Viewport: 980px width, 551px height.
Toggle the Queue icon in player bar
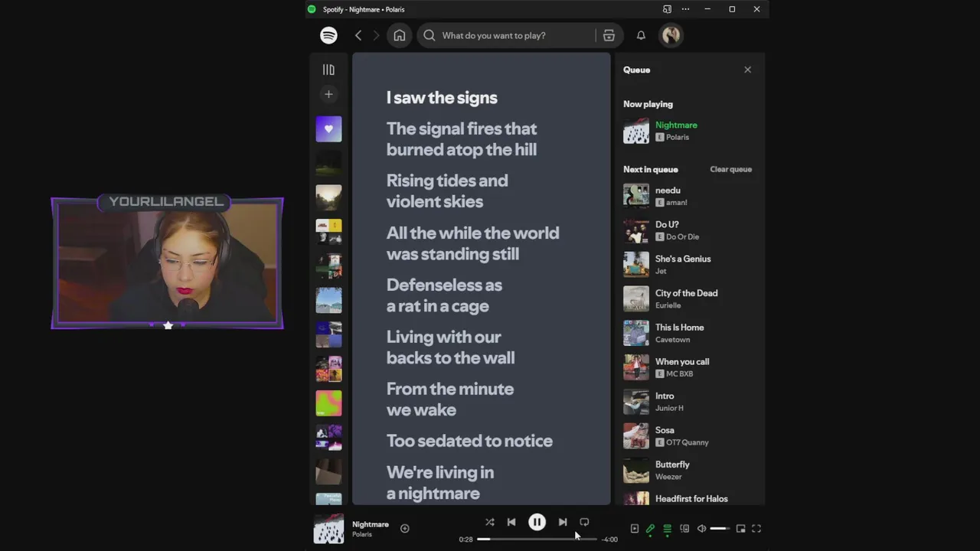[x=668, y=529]
